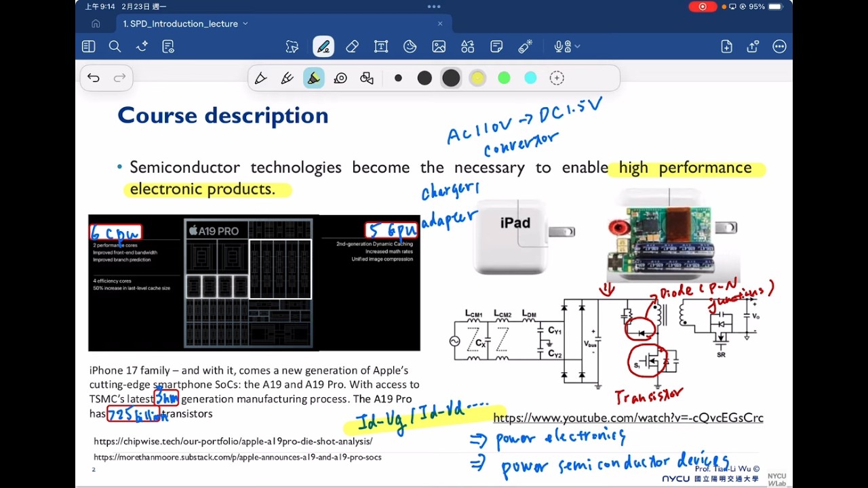Select the Text box tool

[x=381, y=47]
